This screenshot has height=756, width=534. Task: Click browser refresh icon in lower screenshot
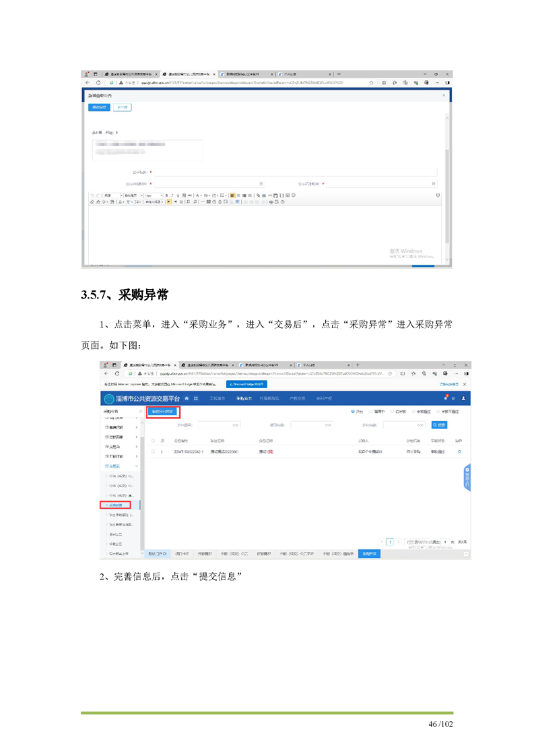[x=117, y=373]
